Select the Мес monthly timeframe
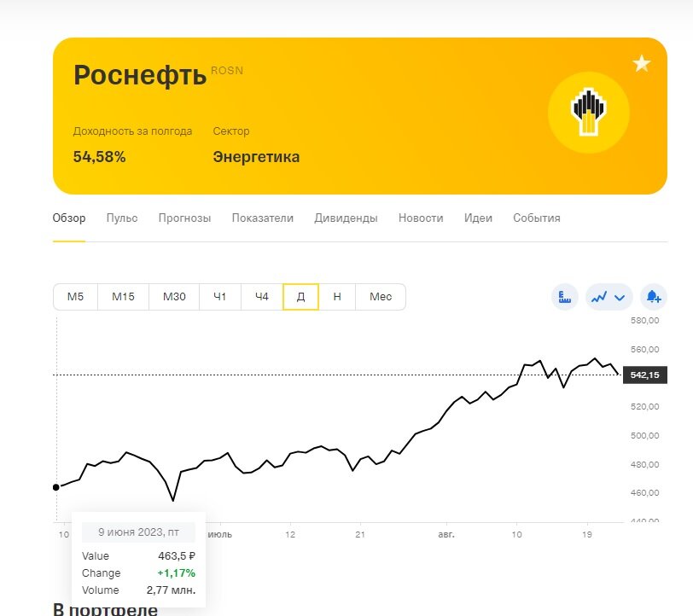This screenshot has width=693, height=616. point(381,296)
